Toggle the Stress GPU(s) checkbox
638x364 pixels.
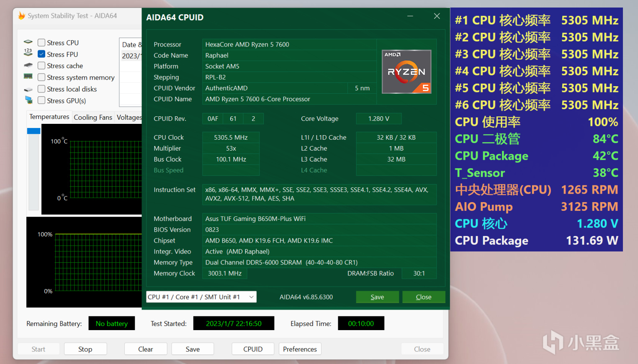coord(41,100)
